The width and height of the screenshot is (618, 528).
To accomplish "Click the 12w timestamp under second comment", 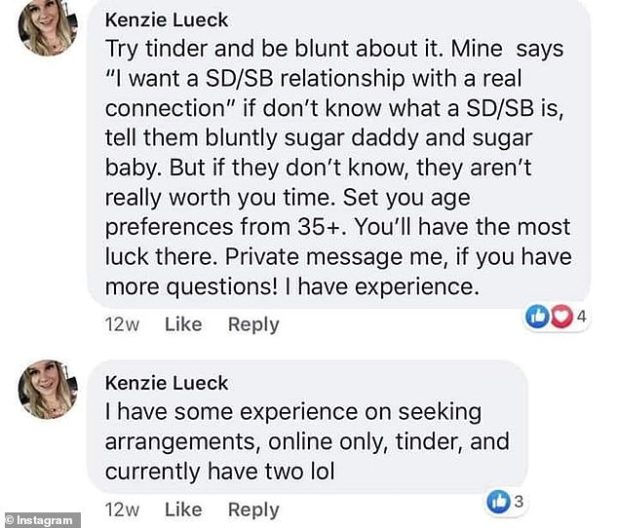I will coord(124,509).
